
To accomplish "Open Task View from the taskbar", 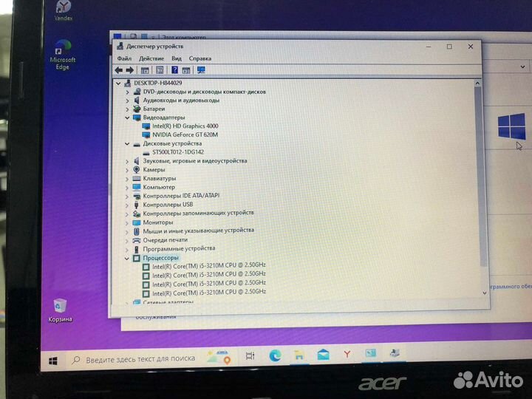I will 250,356.
